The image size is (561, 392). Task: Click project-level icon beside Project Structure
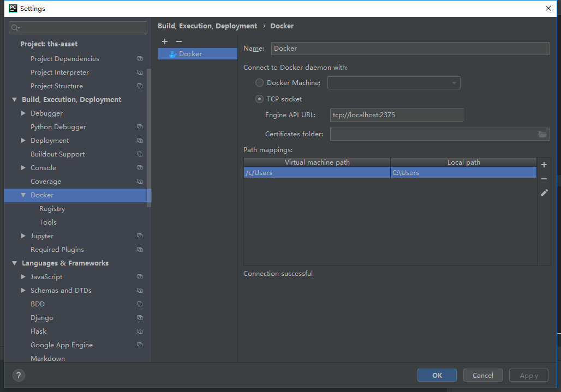pyautogui.click(x=140, y=86)
